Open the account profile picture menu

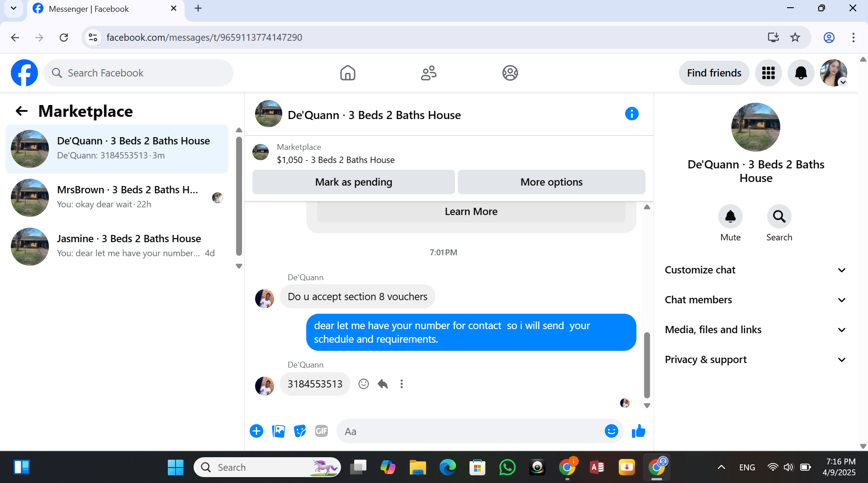click(834, 73)
